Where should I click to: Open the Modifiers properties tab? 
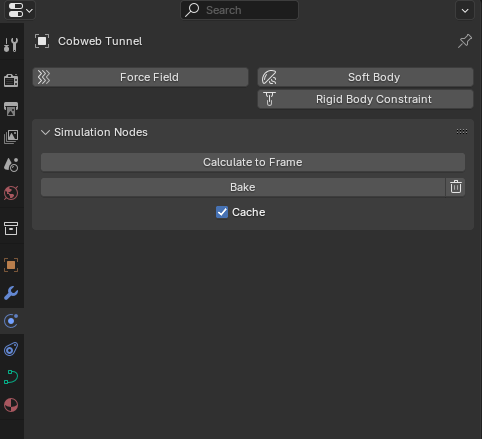click(11, 293)
